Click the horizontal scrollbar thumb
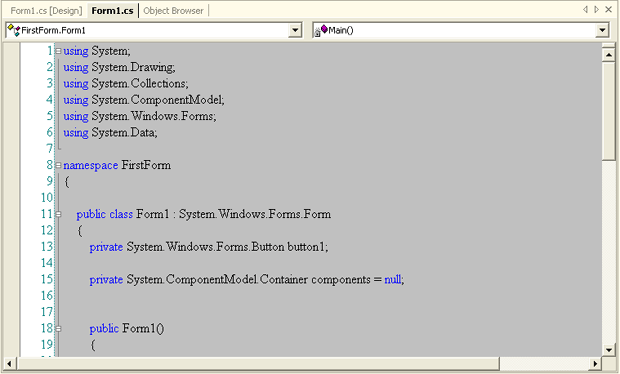Screen dimensions: 620x374 point(258,363)
